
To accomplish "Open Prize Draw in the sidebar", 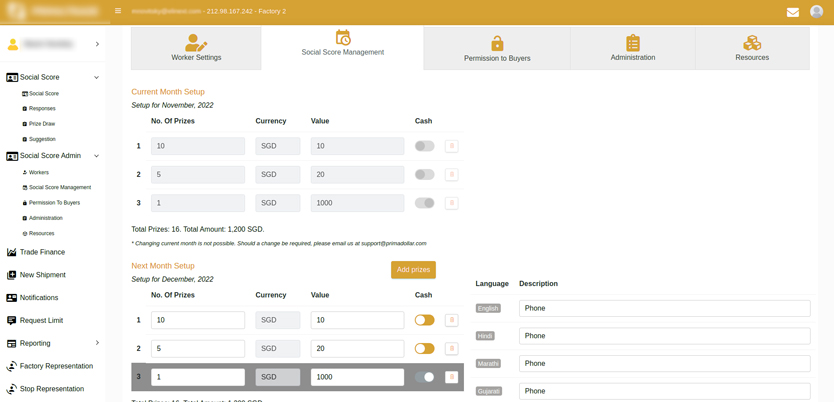I will coord(42,124).
